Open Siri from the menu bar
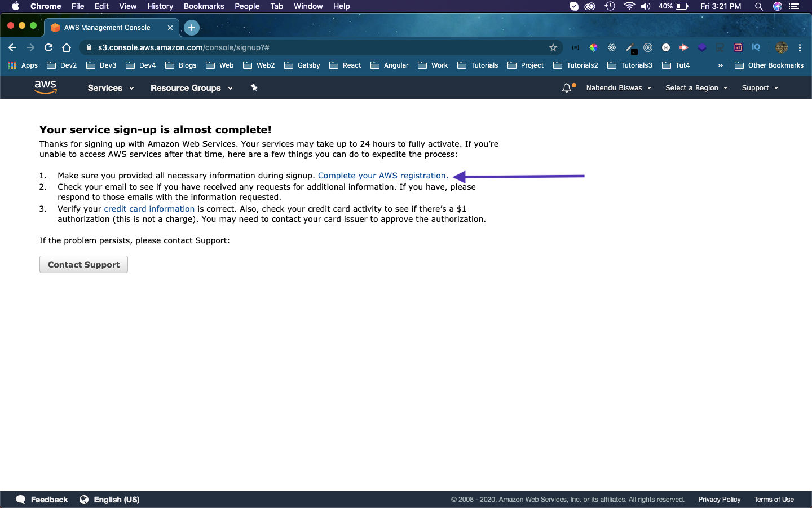Screen dimensions: 812x508 778,6
